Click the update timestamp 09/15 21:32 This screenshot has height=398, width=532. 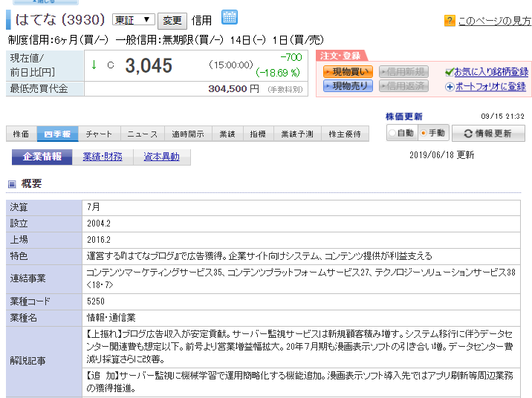502,117
